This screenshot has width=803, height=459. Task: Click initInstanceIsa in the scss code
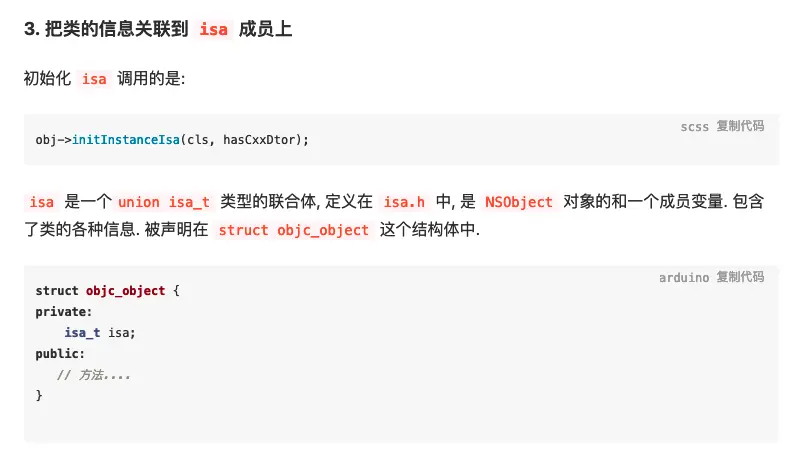point(125,140)
